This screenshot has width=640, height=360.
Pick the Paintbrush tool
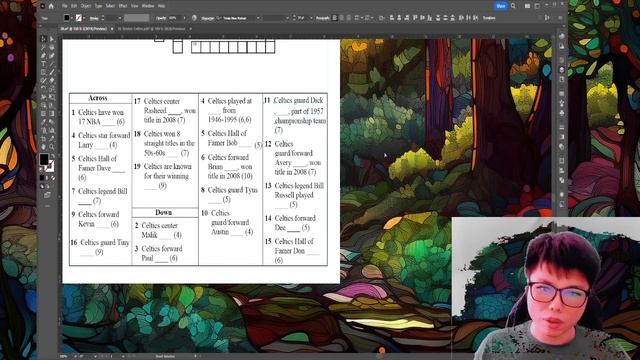pos(52,72)
